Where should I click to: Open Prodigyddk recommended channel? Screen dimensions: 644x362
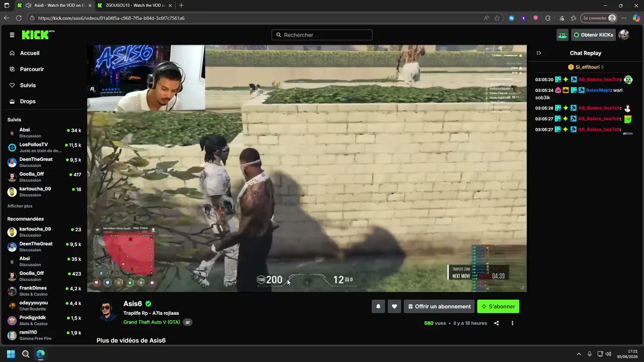click(x=44, y=320)
